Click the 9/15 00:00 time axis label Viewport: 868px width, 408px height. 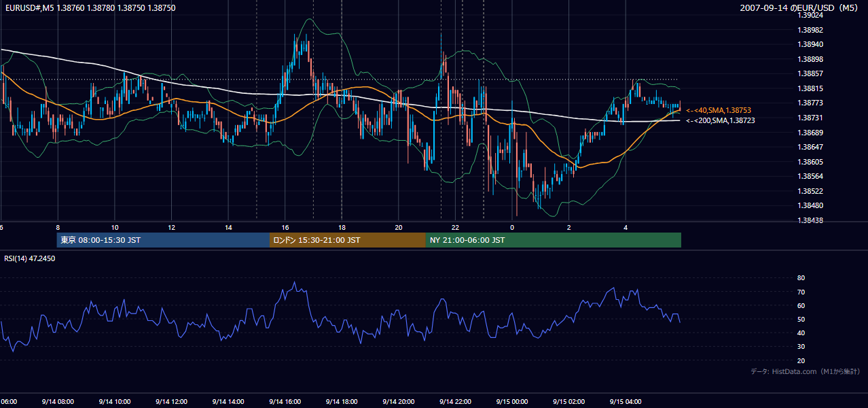(x=512, y=402)
